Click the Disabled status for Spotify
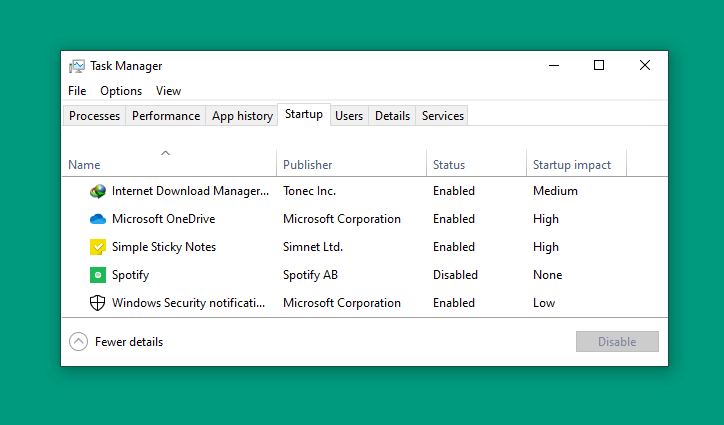This screenshot has height=425, width=724. coord(455,275)
